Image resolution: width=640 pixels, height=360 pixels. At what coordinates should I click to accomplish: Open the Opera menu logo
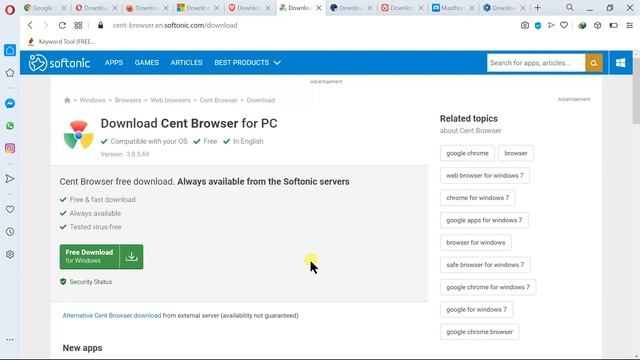[x=10, y=9]
